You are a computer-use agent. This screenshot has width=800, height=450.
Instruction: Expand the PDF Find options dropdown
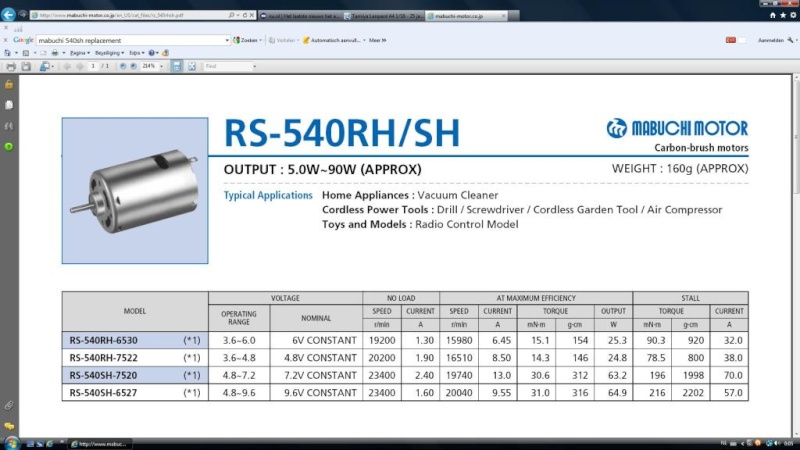(x=255, y=66)
